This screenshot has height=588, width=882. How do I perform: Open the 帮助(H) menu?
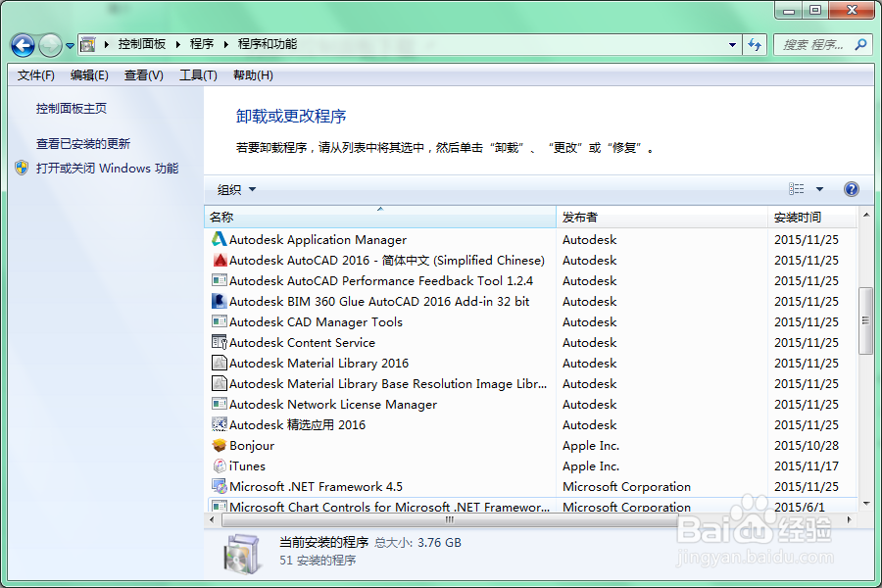click(x=253, y=75)
